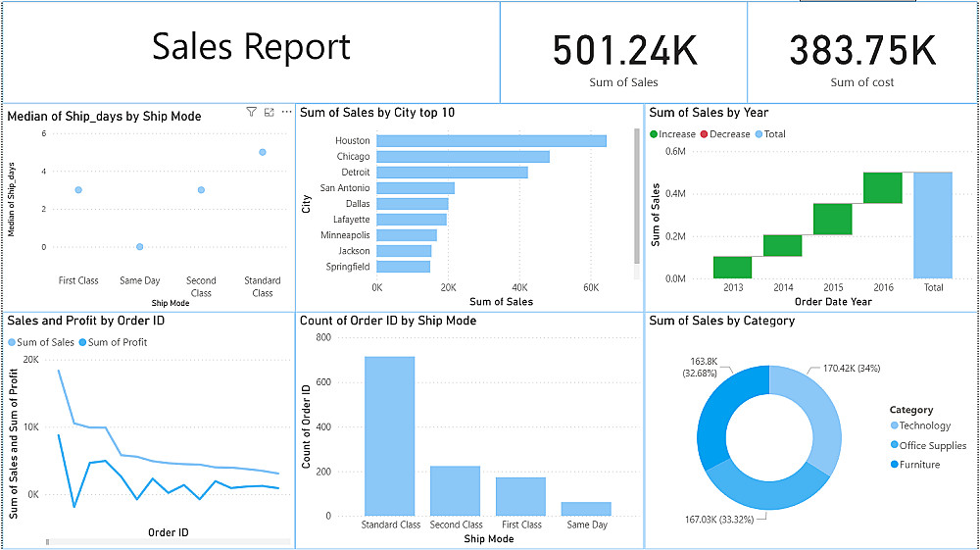Click the Second Class scatter point

(x=201, y=190)
